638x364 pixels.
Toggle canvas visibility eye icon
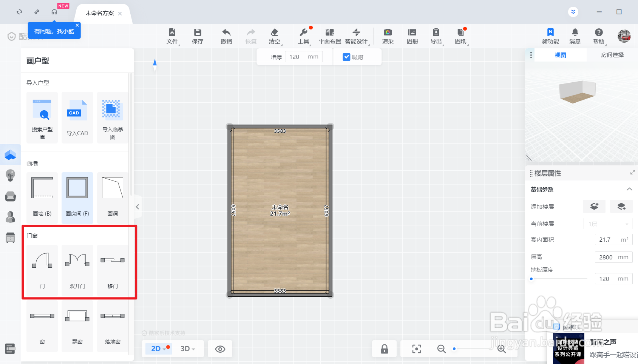pos(220,349)
